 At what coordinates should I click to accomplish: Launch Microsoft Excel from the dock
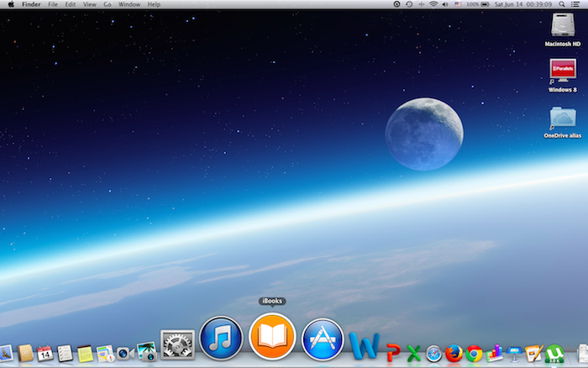(x=412, y=354)
